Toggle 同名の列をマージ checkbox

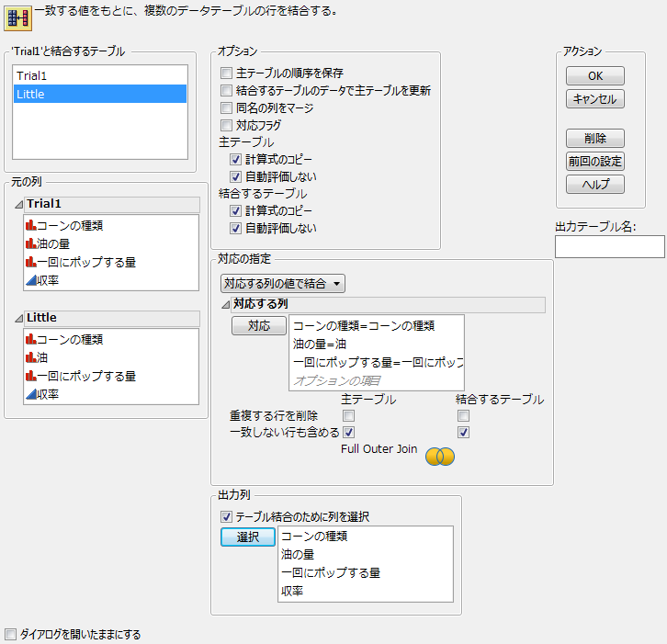click(x=227, y=107)
